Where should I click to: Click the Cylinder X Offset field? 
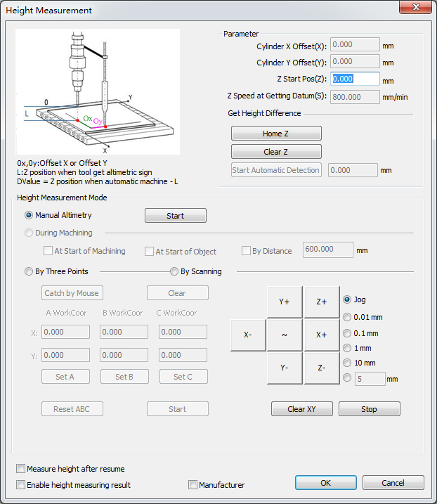click(355, 44)
